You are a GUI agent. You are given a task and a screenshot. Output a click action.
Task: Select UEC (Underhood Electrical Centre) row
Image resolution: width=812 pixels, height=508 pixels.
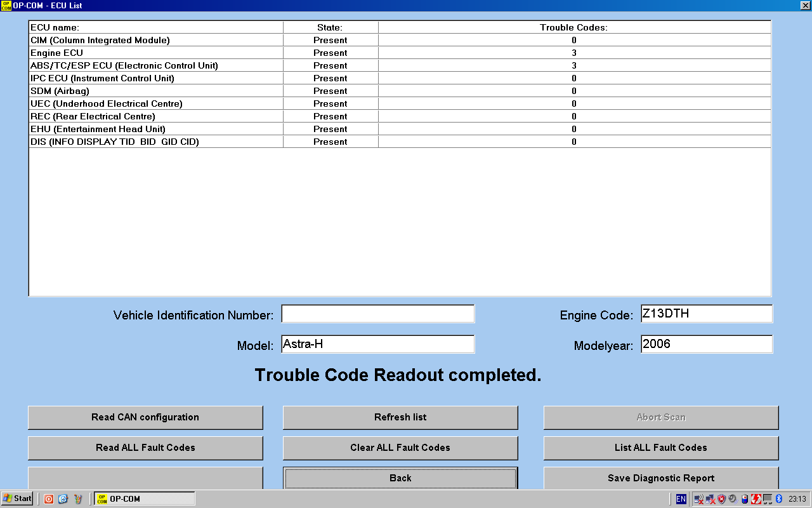(x=400, y=104)
